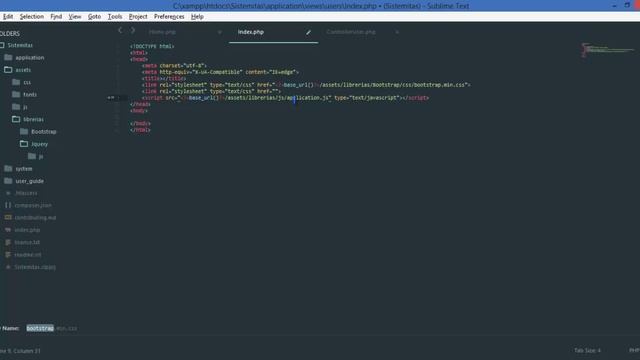The height and width of the screenshot is (360, 640).
Task: Click the unsaved pencil icon on index.php tab
Action: click(x=308, y=32)
